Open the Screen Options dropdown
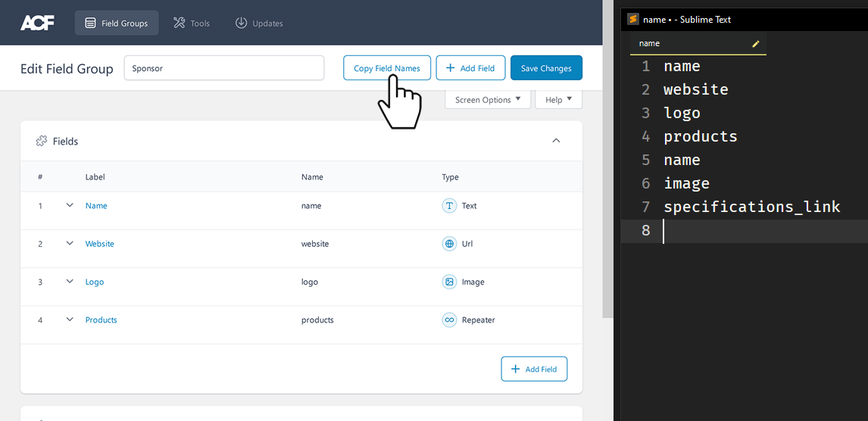Screen dimensions: 868x421 point(488,100)
